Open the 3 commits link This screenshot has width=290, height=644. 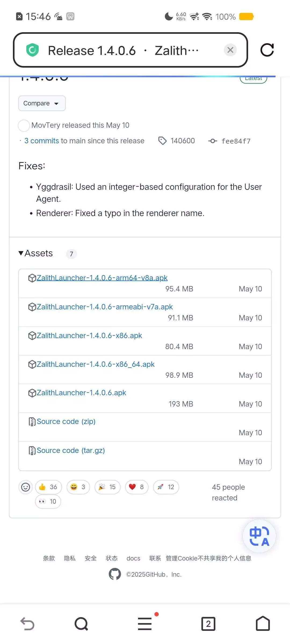[42, 141]
